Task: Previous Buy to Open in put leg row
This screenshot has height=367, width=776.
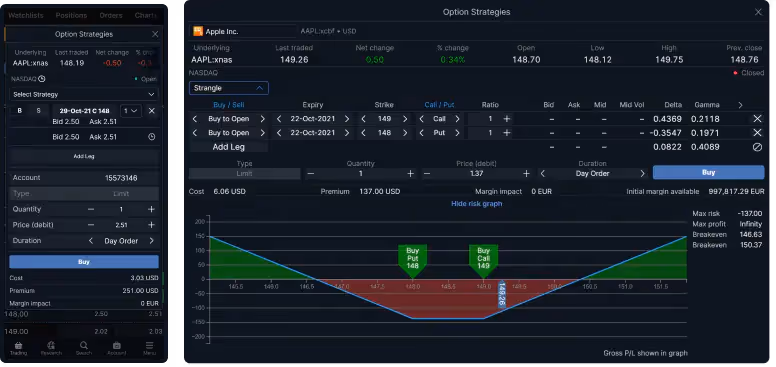Action: click(194, 133)
